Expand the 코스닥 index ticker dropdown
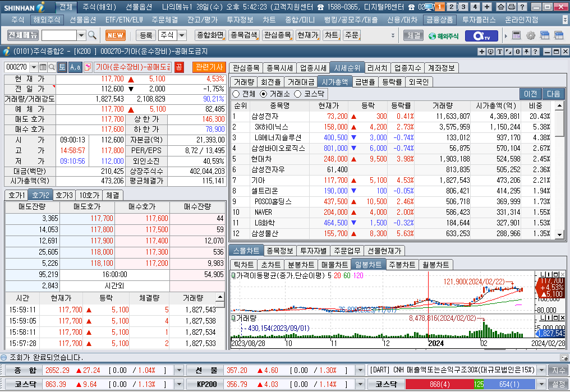Viewport: 570px width, 392px height. click(x=179, y=384)
